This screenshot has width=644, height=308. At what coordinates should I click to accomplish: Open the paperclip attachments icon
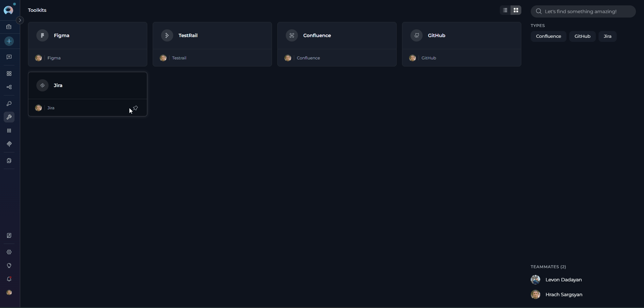point(9,144)
